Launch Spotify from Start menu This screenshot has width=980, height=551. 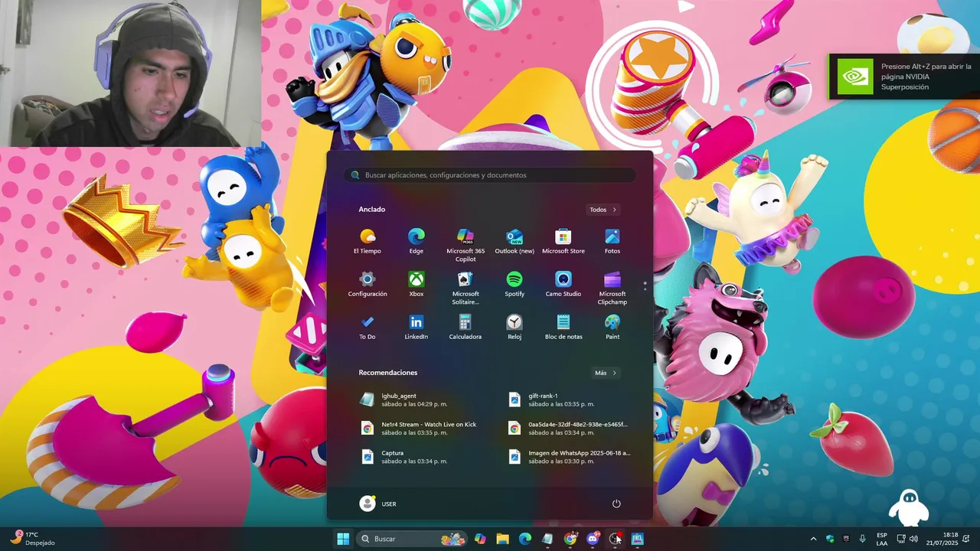coord(514,285)
